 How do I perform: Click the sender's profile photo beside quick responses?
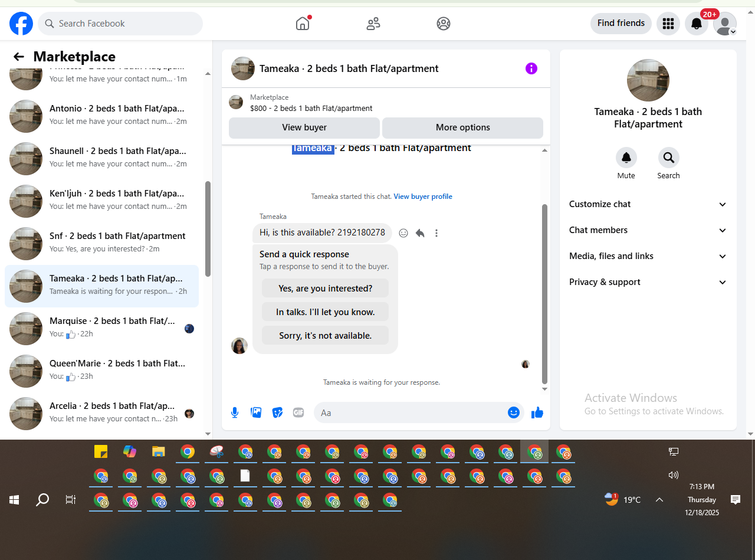tap(239, 346)
